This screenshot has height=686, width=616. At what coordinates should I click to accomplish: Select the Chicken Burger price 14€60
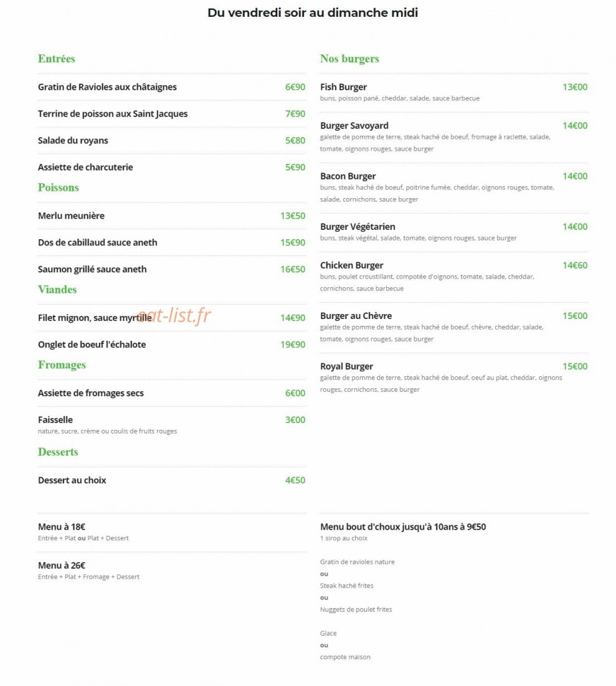(x=575, y=265)
